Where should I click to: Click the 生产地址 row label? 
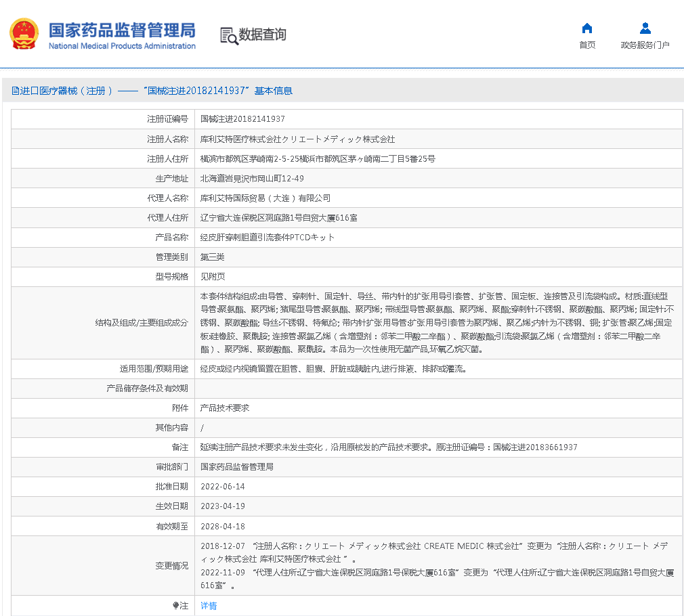click(x=172, y=178)
